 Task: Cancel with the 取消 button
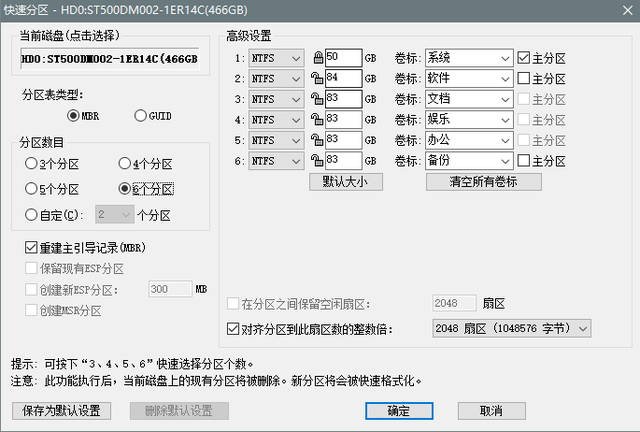(x=491, y=411)
